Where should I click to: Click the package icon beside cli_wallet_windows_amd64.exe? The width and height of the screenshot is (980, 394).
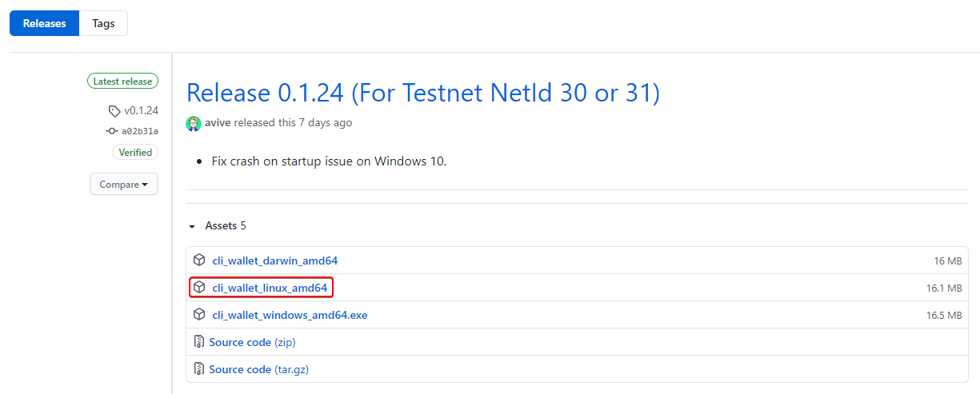click(199, 315)
